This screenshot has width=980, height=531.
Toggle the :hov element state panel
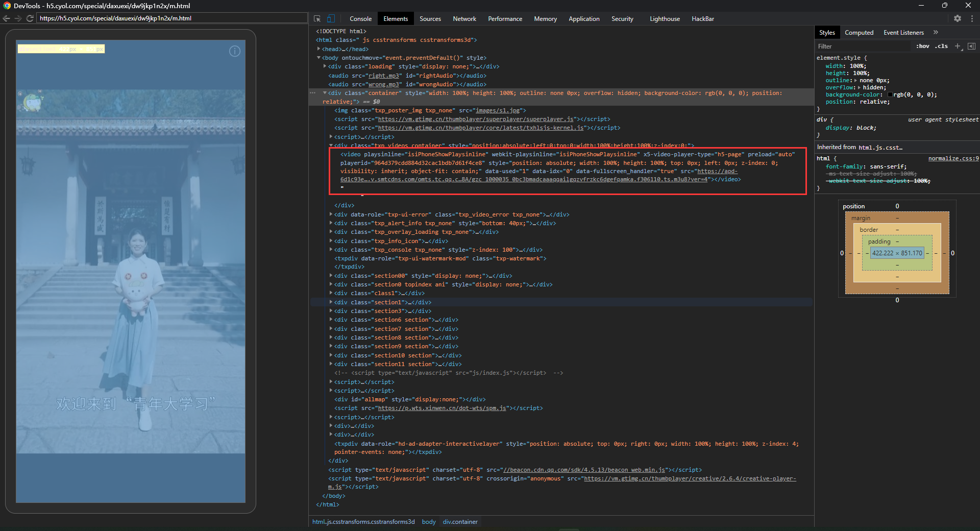point(922,46)
